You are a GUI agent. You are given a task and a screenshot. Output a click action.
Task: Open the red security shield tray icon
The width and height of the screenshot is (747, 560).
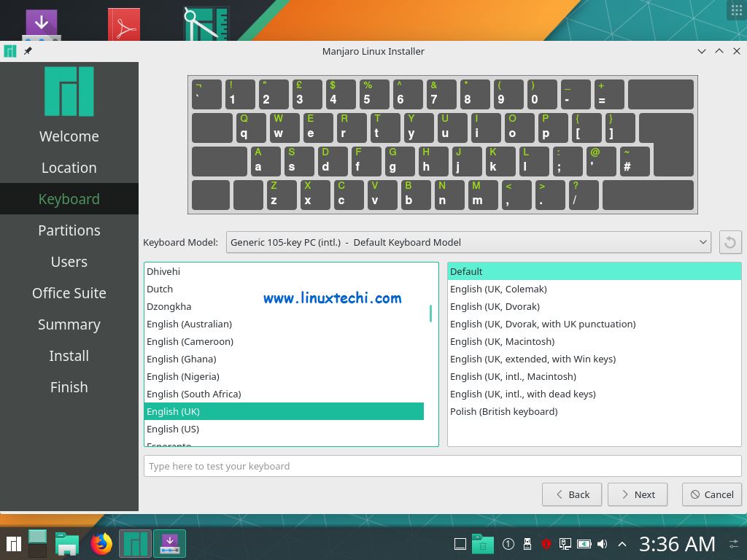click(546, 543)
